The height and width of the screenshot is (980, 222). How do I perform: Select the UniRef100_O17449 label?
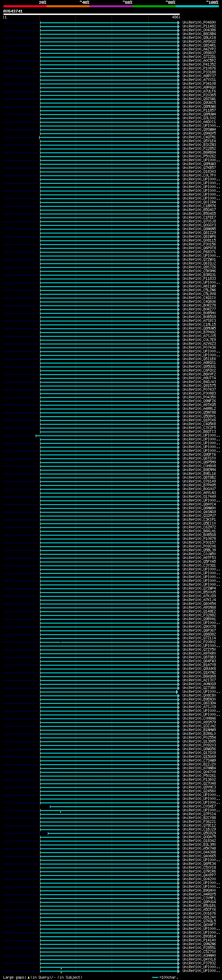click(x=199, y=497)
